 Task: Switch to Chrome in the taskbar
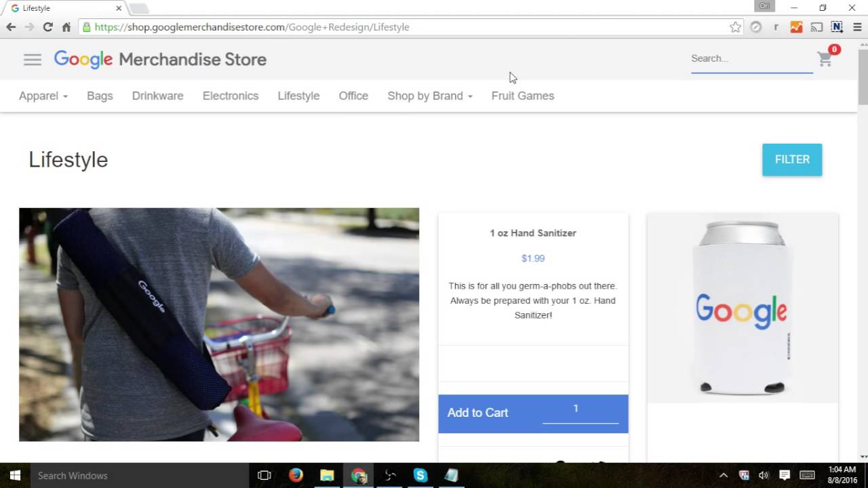[358, 475]
